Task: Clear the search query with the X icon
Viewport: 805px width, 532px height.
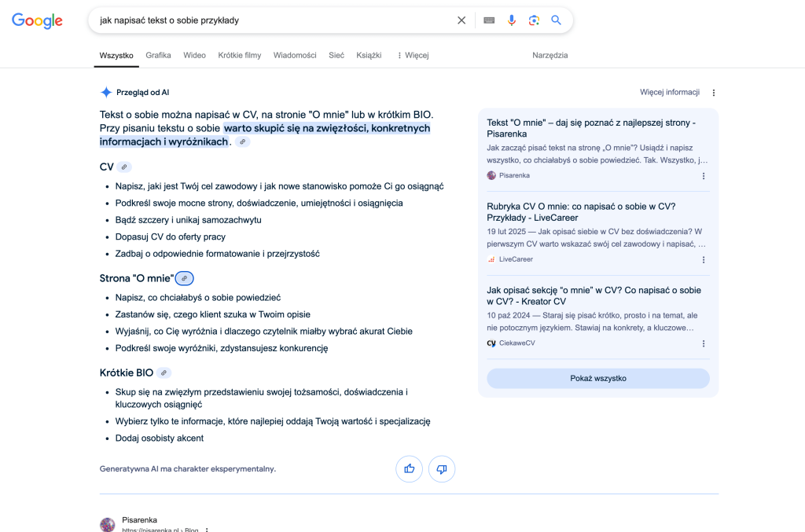Action: click(x=461, y=20)
